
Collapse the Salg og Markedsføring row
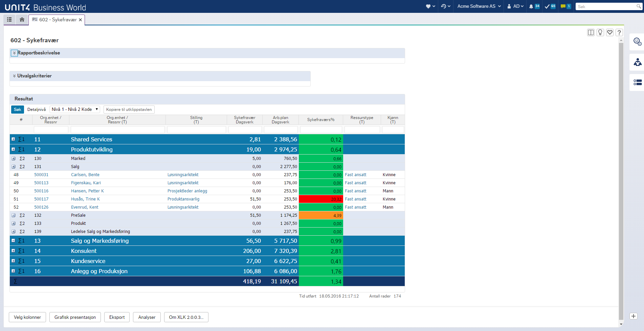(13, 240)
